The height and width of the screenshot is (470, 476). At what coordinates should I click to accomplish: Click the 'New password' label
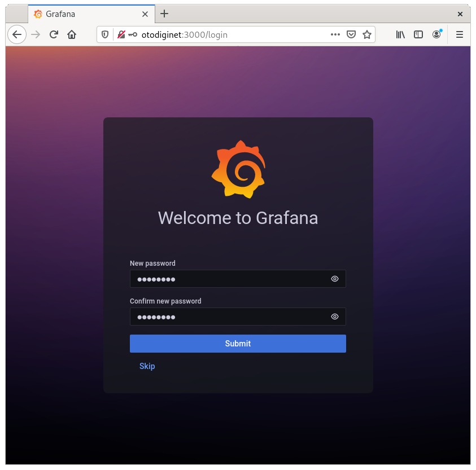pyautogui.click(x=152, y=263)
